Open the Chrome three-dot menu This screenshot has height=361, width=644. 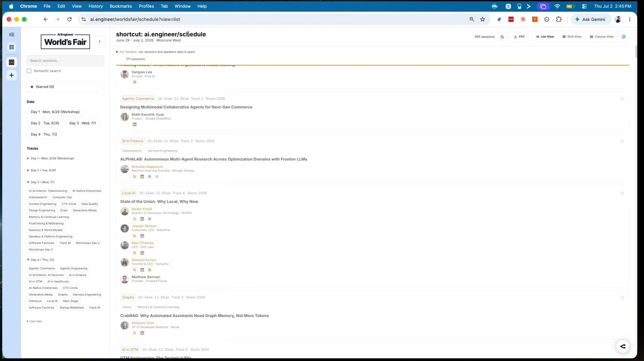(x=630, y=19)
